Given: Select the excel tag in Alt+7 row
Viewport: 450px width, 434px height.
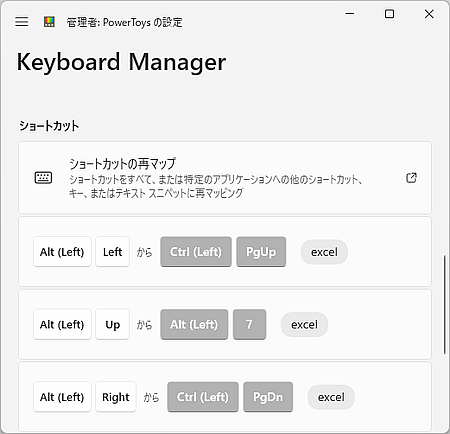Looking at the screenshot, I should tap(304, 325).
